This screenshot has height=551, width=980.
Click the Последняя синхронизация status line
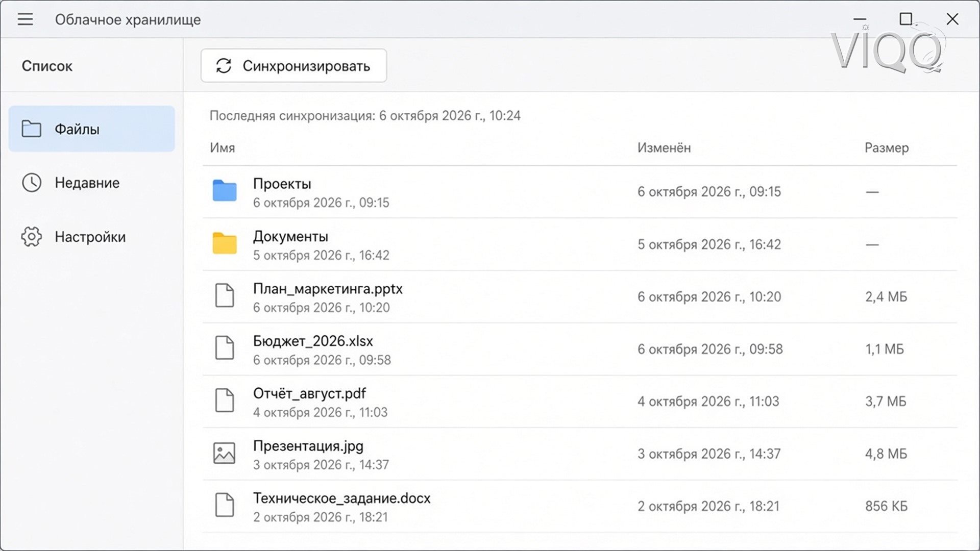pos(365,116)
